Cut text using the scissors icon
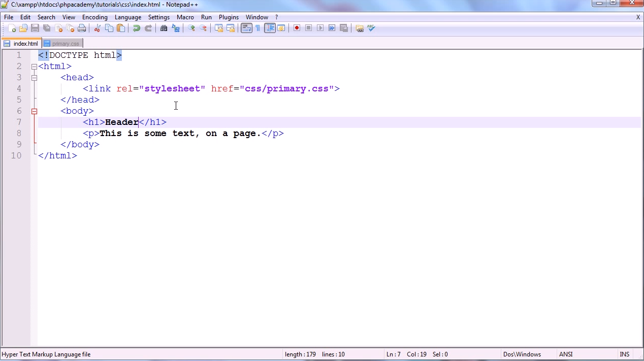Screen dimensions: 644x361 97,28
